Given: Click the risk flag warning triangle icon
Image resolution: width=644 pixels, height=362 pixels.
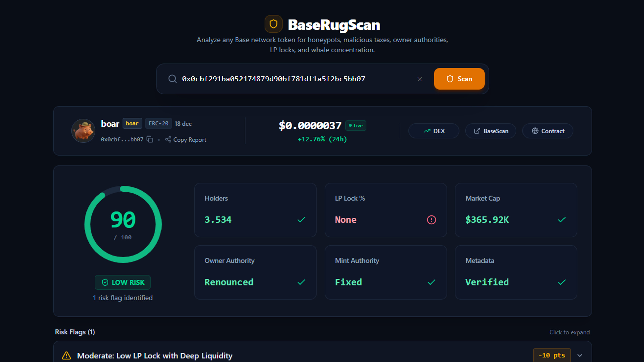Looking at the screenshot, I should point(66,356).
